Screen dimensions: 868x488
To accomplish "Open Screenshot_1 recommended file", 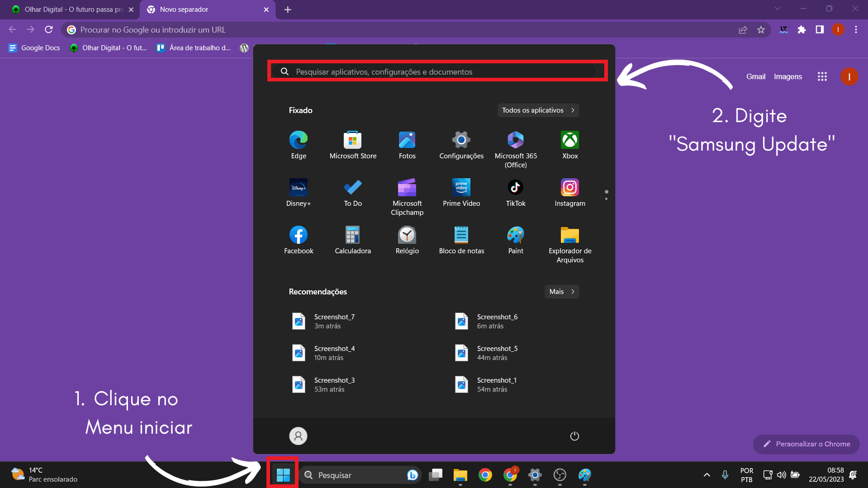I will [486, 384].
